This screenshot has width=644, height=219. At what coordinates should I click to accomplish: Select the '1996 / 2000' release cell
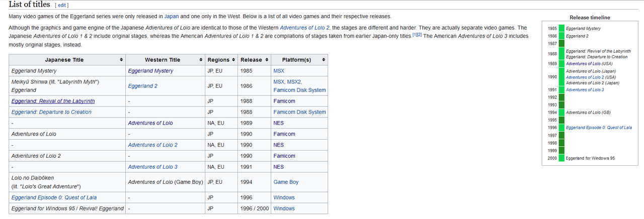[x=255, y=208]
